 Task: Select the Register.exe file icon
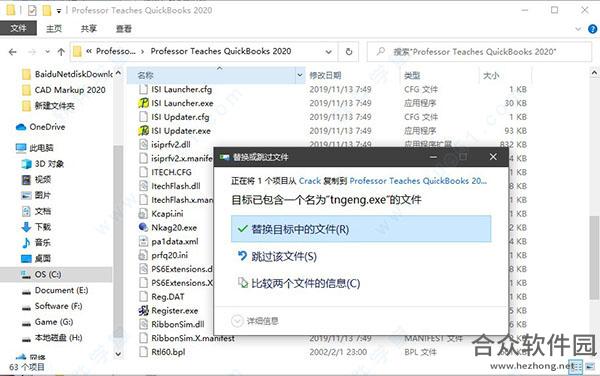[143, 310]
